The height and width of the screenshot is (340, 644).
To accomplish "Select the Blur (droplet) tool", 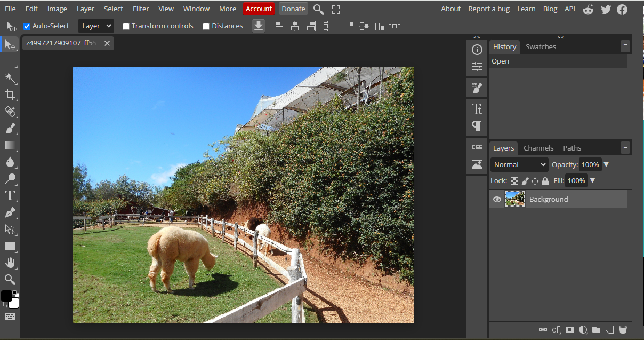I will [10, 162].
